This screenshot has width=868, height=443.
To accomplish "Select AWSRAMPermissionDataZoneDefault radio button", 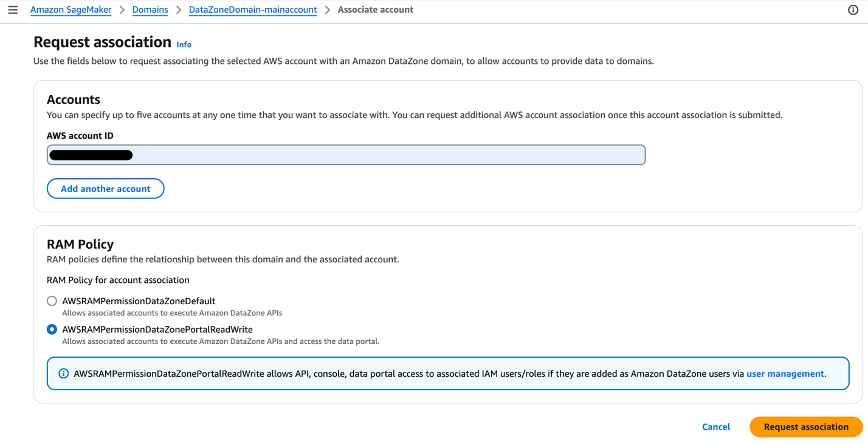I will (x=52, y=301).
